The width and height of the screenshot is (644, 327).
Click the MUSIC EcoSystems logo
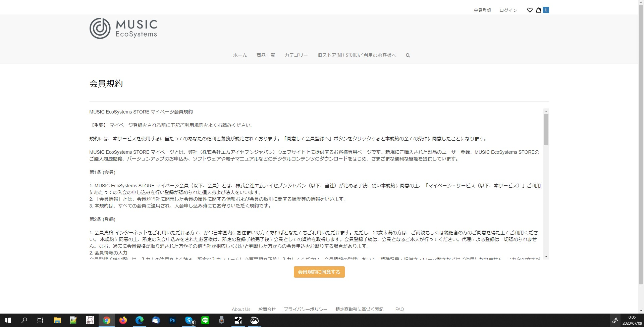(x=123, y=29)
